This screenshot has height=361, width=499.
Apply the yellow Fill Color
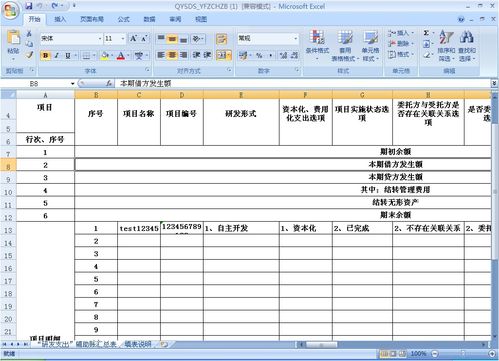click(105, 56)
